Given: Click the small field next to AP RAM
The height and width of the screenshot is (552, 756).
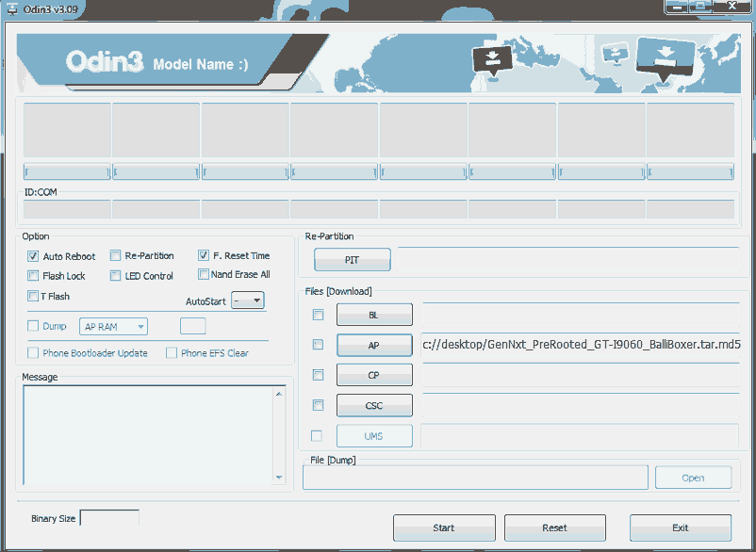Looking at the screenshot, I should point(193,326).
